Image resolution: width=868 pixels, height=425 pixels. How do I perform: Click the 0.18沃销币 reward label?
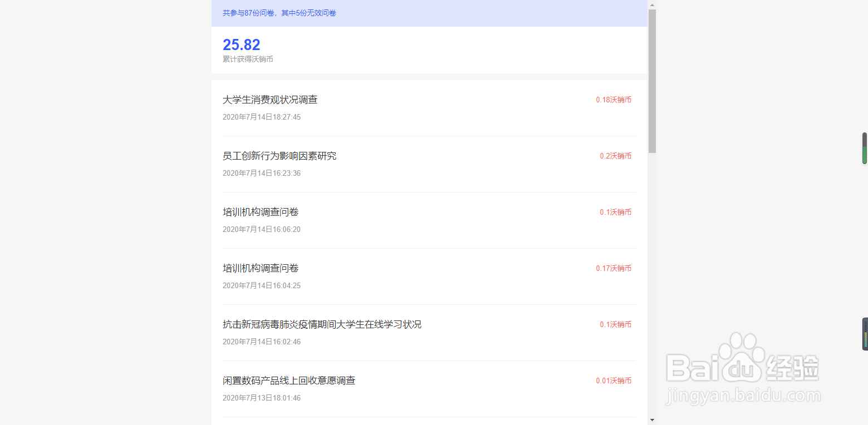coord(614,100)
